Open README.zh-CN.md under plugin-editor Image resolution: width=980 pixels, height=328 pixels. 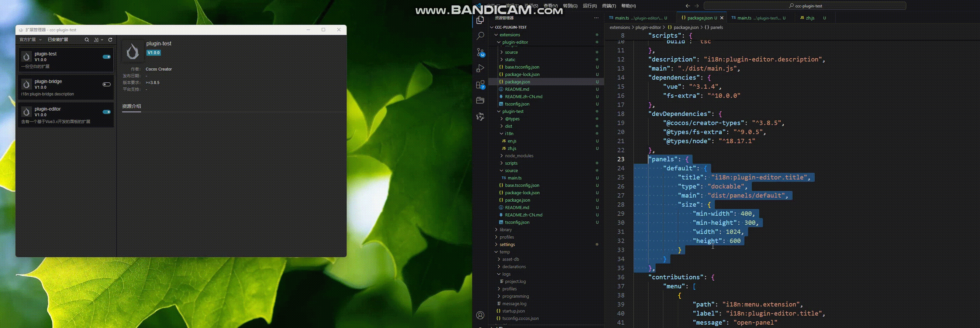pos(523,97)
